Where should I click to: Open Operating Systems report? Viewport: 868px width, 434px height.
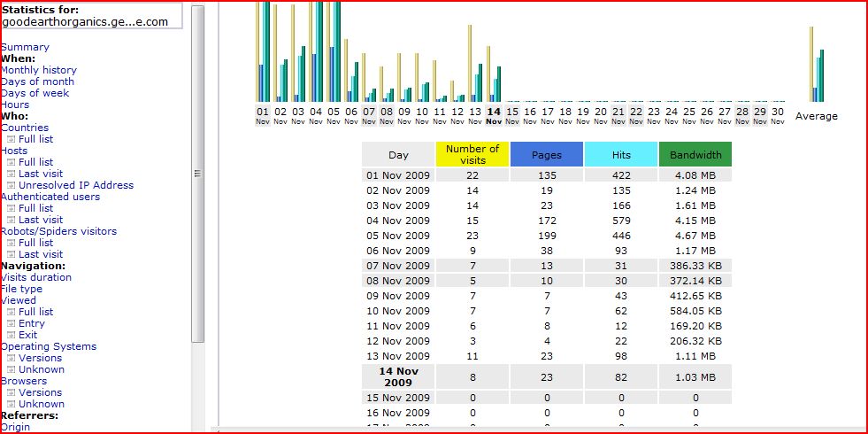tap(49, 346)
